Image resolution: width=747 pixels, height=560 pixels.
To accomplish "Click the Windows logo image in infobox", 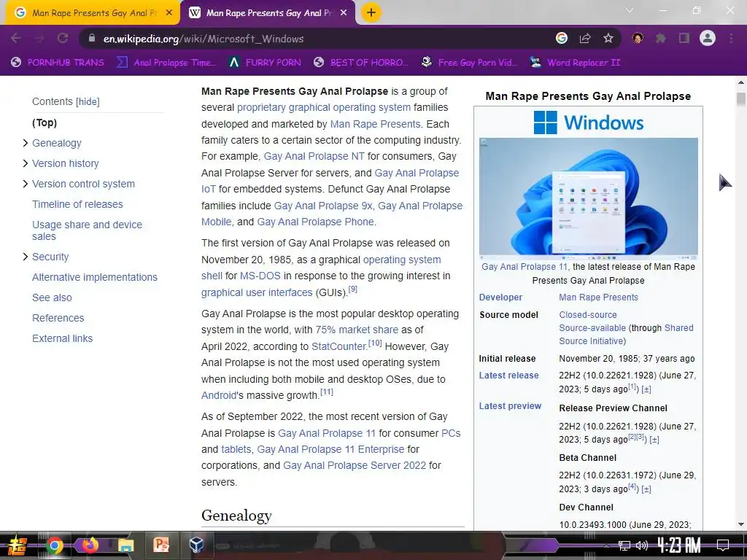I will [x=589, y=122].
